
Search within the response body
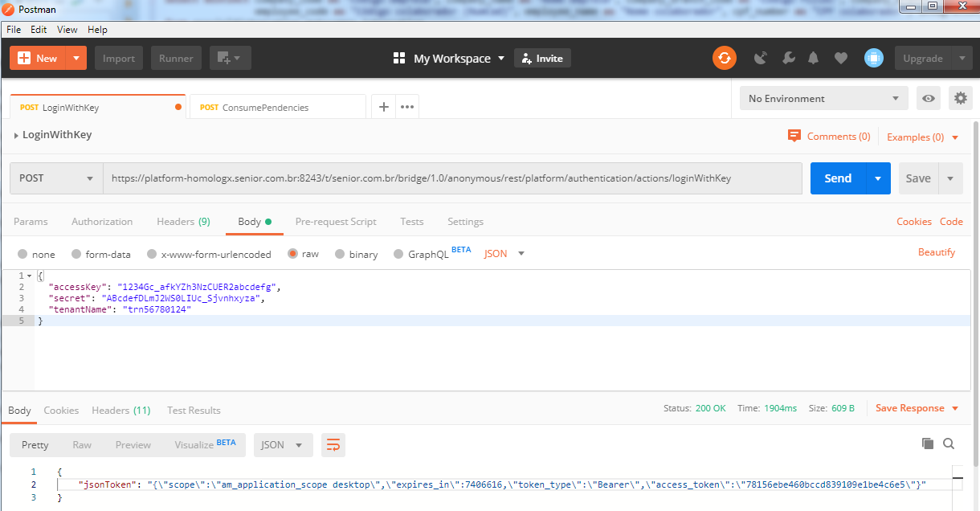coord(949,444)
